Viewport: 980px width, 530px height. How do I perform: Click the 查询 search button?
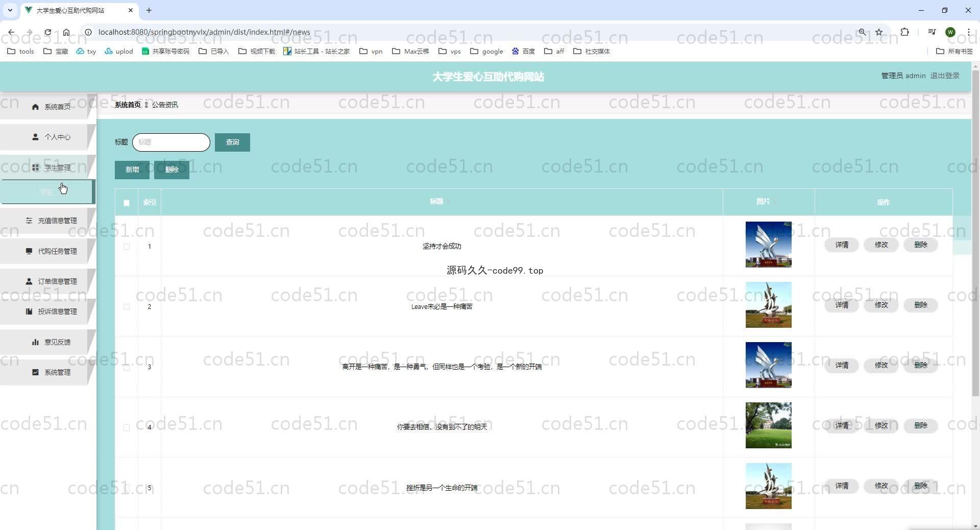tap(232, 142)
